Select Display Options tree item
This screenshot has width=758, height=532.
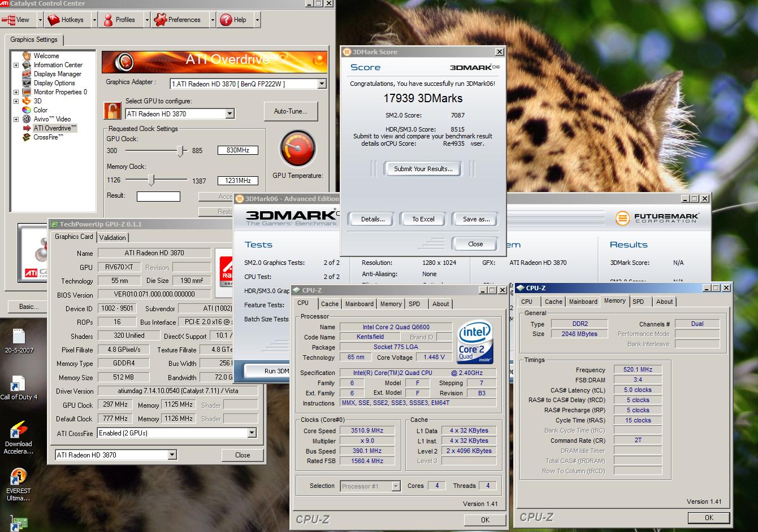click(54, 83)
